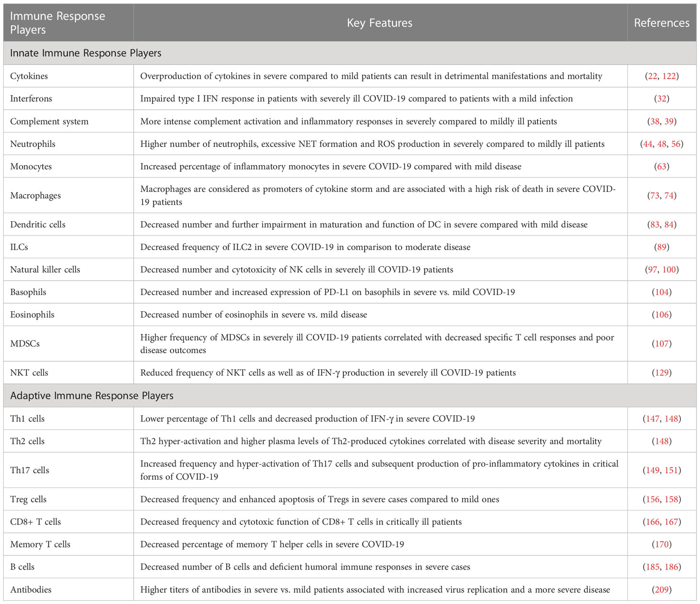700x604 pixels.
Task: Open reference 56 in the Neutrophils row
Action: (676, 144)
